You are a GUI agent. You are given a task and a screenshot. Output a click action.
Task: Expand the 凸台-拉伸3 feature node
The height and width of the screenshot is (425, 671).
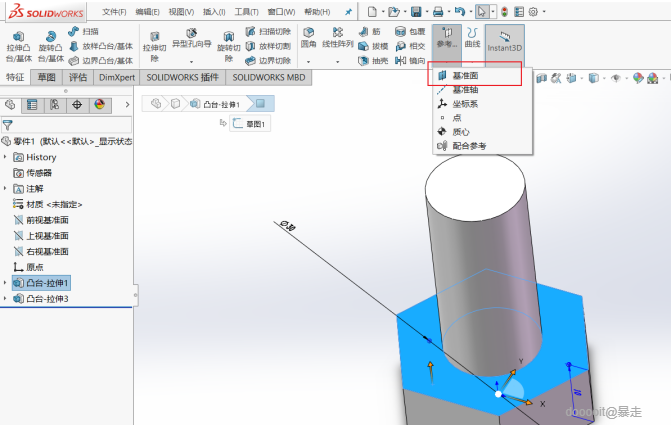pos(6,298)
